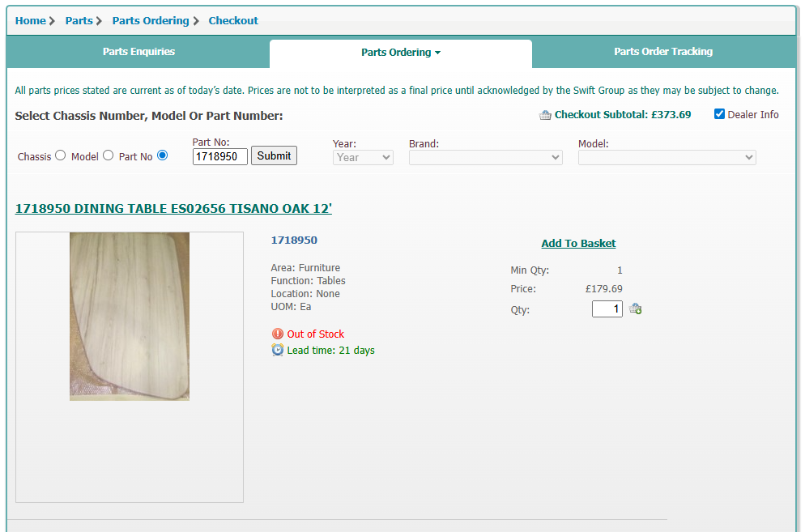Click the dining table product thumbnail
Viewport: 805px width, 532px height.
point(130,317)
